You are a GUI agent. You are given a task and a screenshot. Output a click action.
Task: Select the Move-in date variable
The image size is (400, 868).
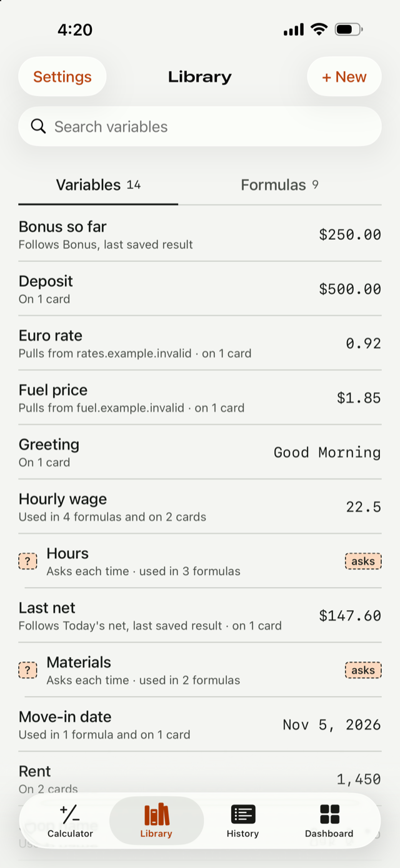200,724
